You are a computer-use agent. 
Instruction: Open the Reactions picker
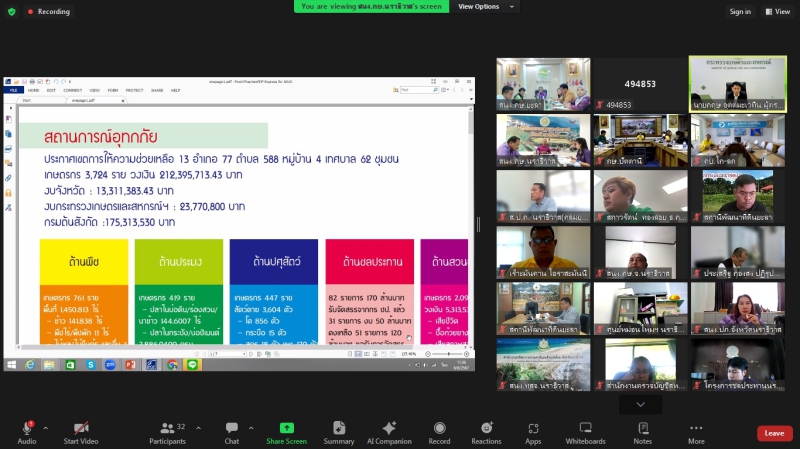486,428
